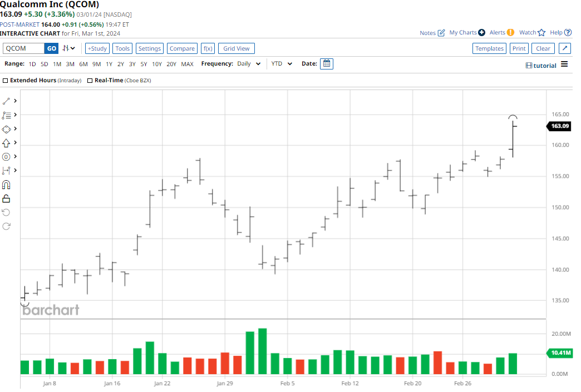Open the Alerts exclamation icon

point(510,33)
